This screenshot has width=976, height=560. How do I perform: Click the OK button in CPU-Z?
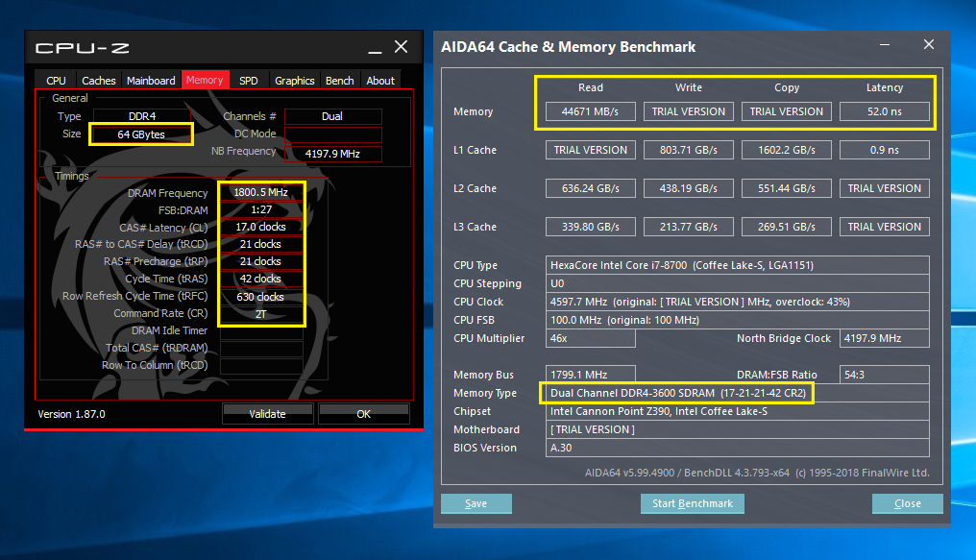point(363,414)
